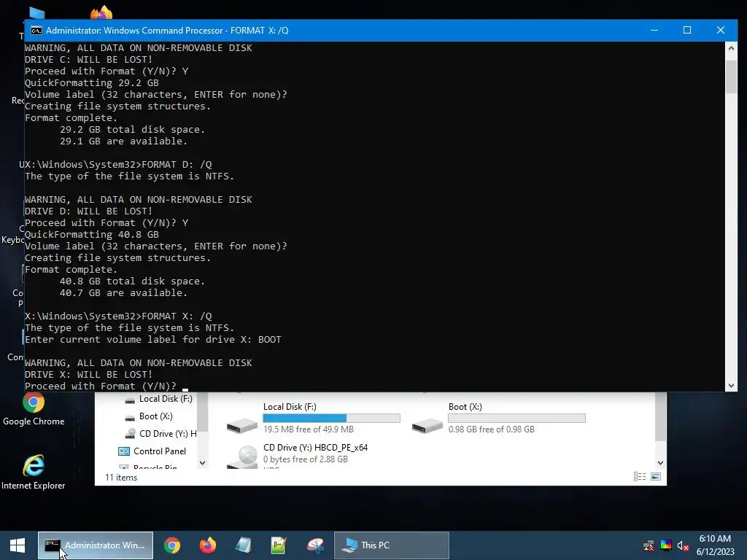The width and height of the screenshot is (747, 560).
Task: Select Administrator command prompt taskbar button
Action: pos(96,545)
